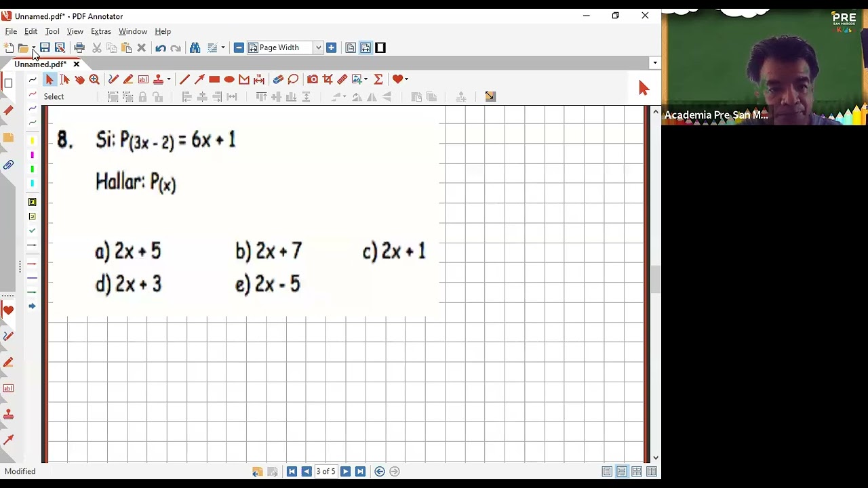868x488 pixels.
Task: Open the Find binoculars tool
Action: pyautogui.click(x=195, y=47)
